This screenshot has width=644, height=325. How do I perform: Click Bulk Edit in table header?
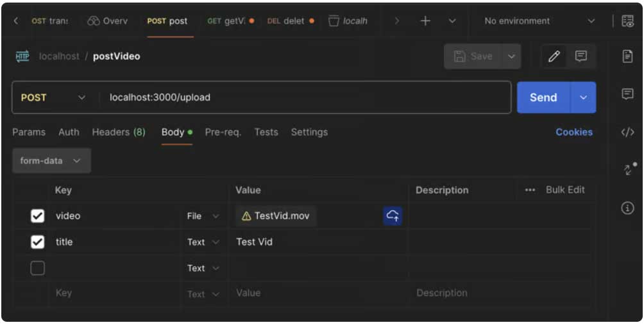(x=564, y=190)
